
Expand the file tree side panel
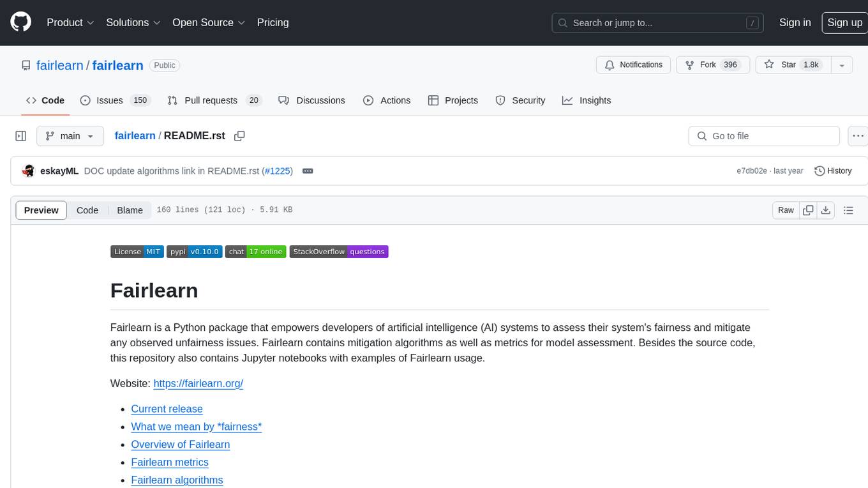[21, 136]
